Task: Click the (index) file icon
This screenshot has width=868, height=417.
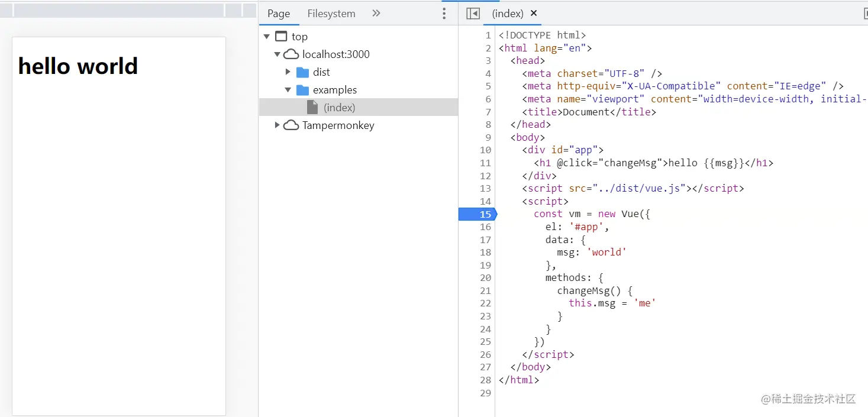Action: click(312, 107)
